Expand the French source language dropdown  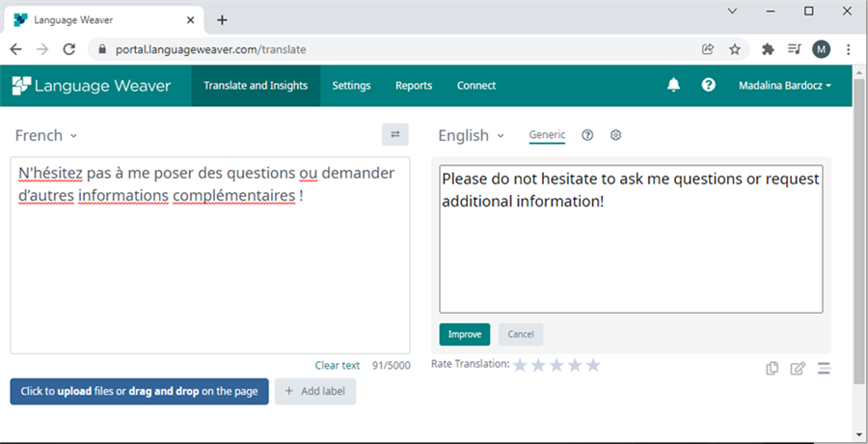coord(46,136)
